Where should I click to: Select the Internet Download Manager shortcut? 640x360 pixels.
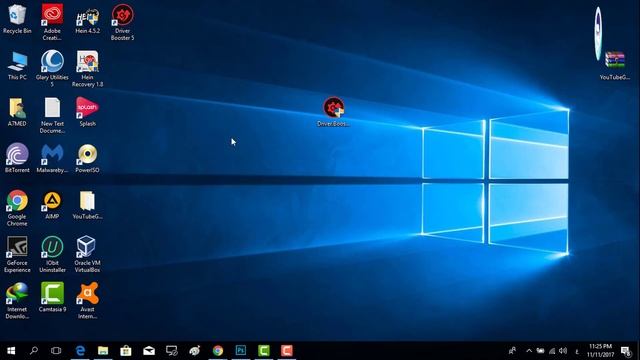[x=17, y=301]
